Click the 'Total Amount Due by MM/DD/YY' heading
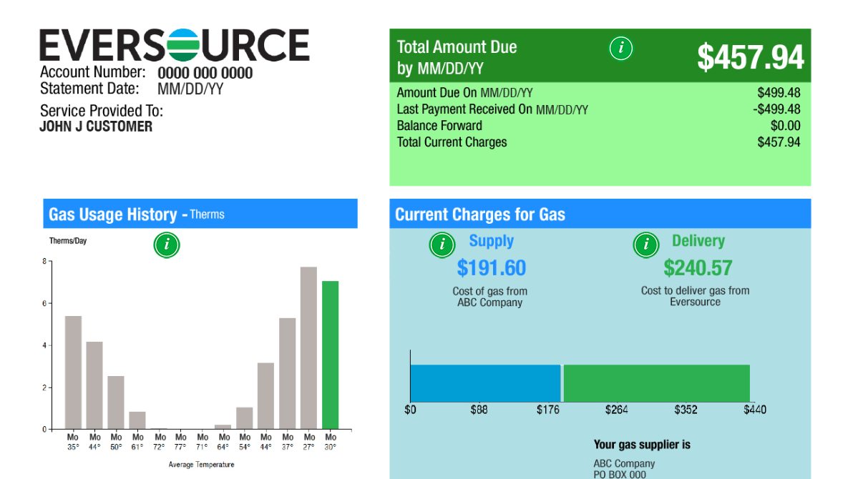 (x=457, y=57)
